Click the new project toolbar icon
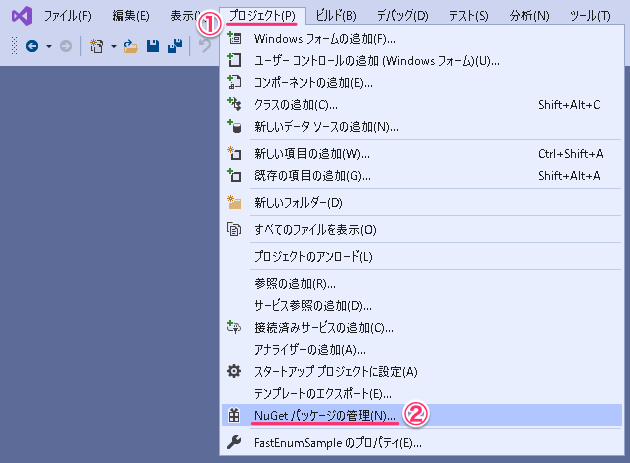The height and width of the screenshot is (463, 630). (96, 46)
